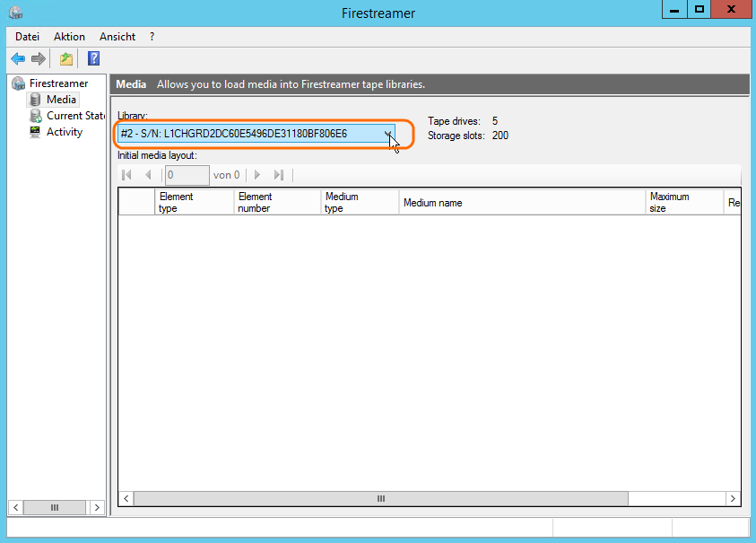Click the up-one-level folder icon
Viewport: 756px width, 543px height.
point(65,59)
